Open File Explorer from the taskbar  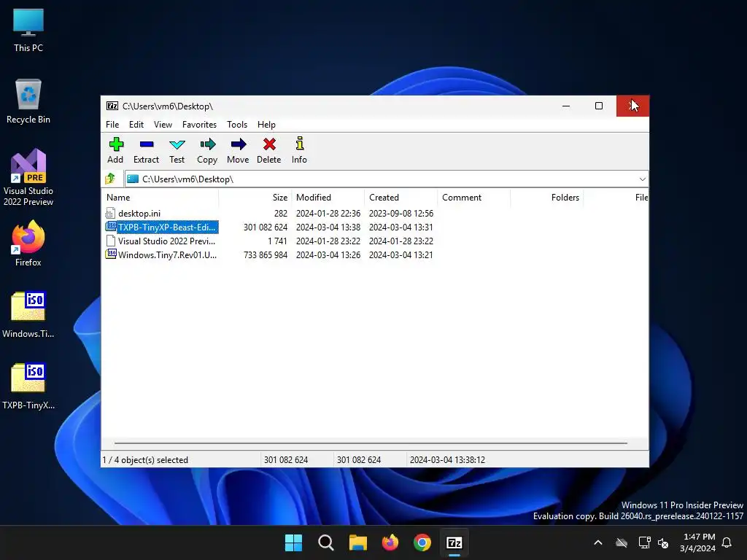coord(357,542)
